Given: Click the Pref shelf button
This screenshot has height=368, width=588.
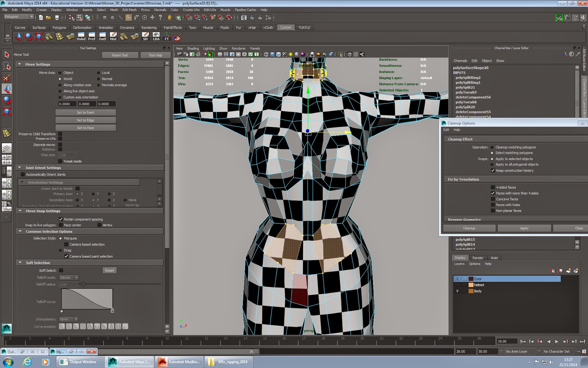Looking at the screenshot, I should click(92, 36).
